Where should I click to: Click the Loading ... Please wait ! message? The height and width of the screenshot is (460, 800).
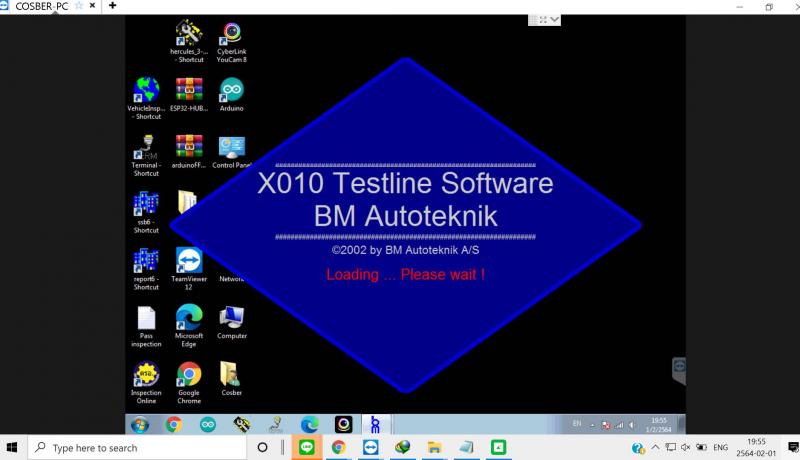click(x=405, y=274)
